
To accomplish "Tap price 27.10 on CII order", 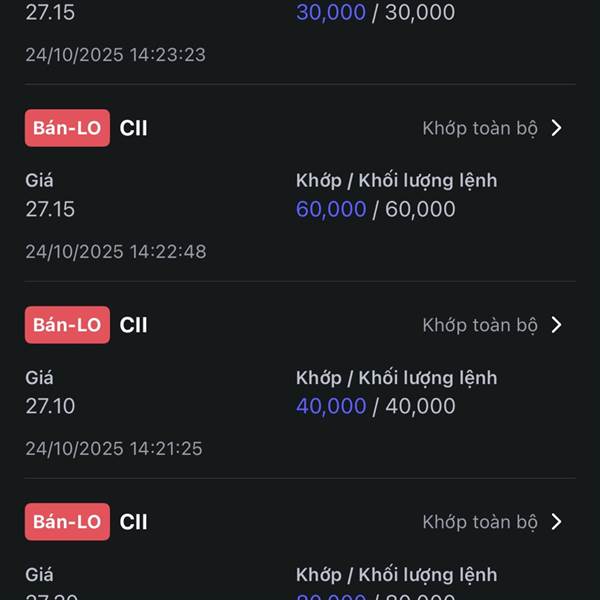I will (x=50, y=406).
